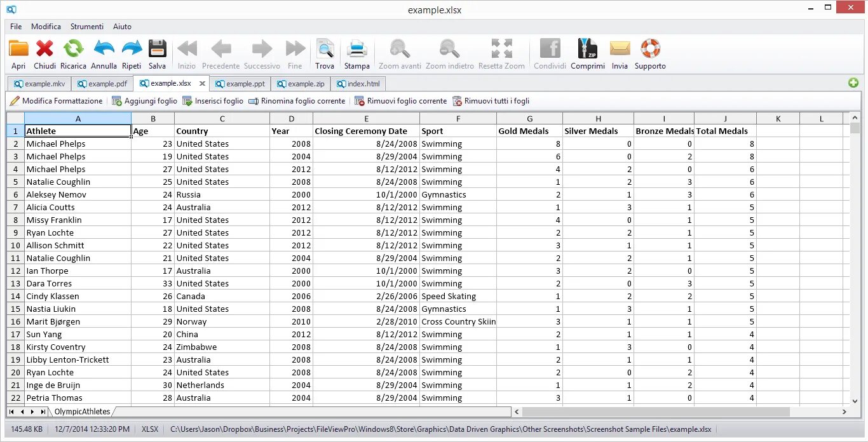This screenshot has width=868, height=442.
Task: Share via the Condividi Facebook icon
Action: pyautogui.click(x=550, y=48)
